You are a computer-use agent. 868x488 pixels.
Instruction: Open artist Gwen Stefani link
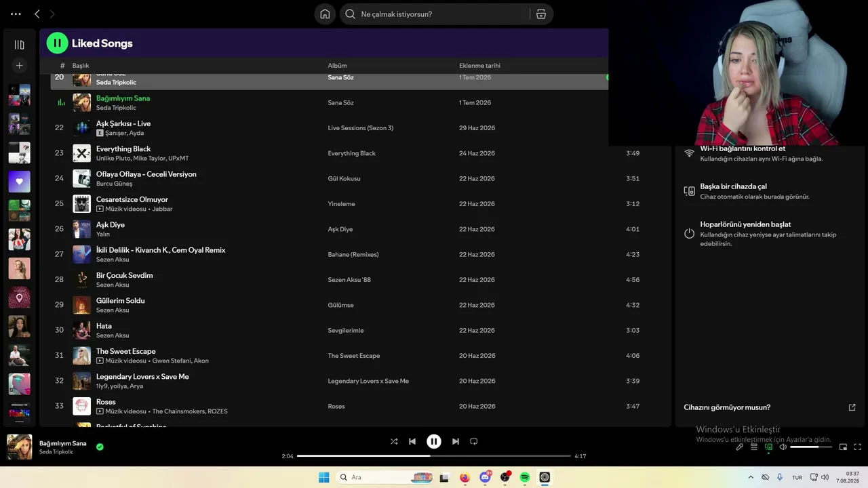click(172, 361)
